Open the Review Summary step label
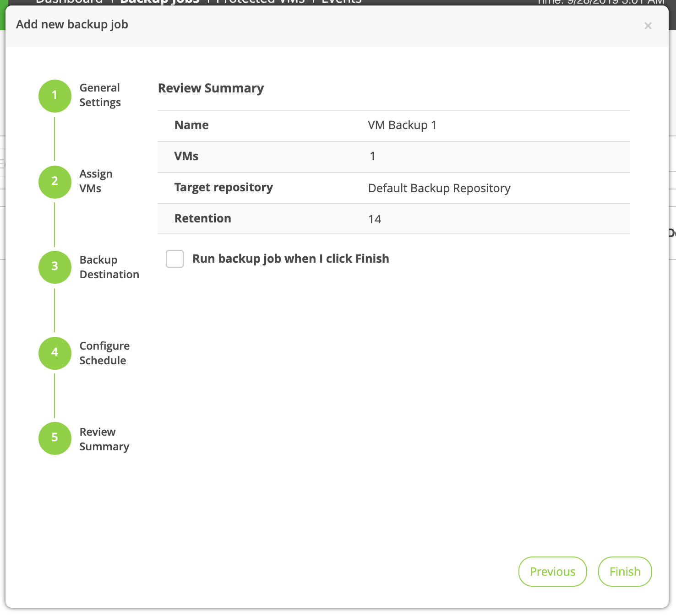The image size is (676, 616). pyautogui.click(x=104, y=439)
